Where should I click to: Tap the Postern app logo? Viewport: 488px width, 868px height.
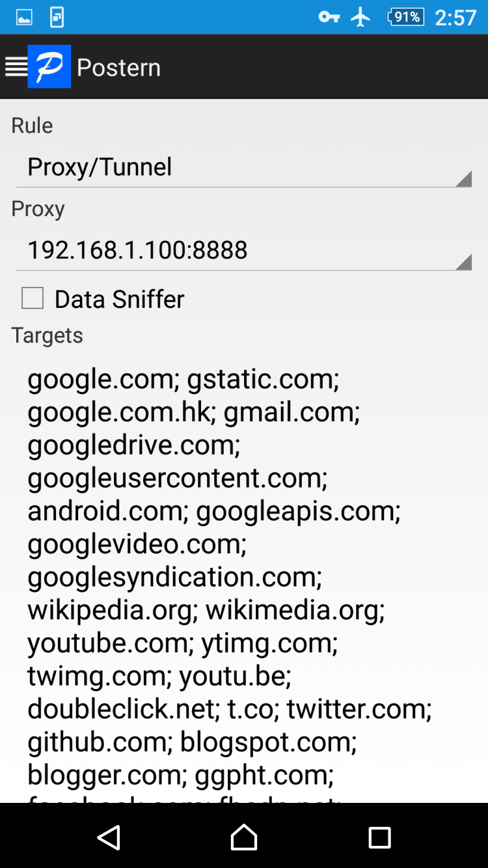(49, 66)
